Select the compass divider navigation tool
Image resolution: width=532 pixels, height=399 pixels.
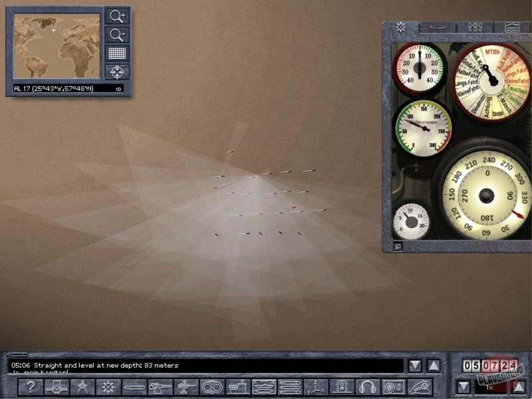[82, 387]
